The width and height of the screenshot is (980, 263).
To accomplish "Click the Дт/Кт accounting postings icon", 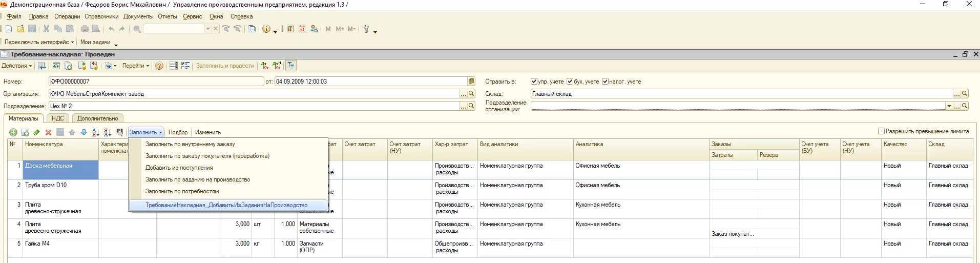I will point(264,66).
